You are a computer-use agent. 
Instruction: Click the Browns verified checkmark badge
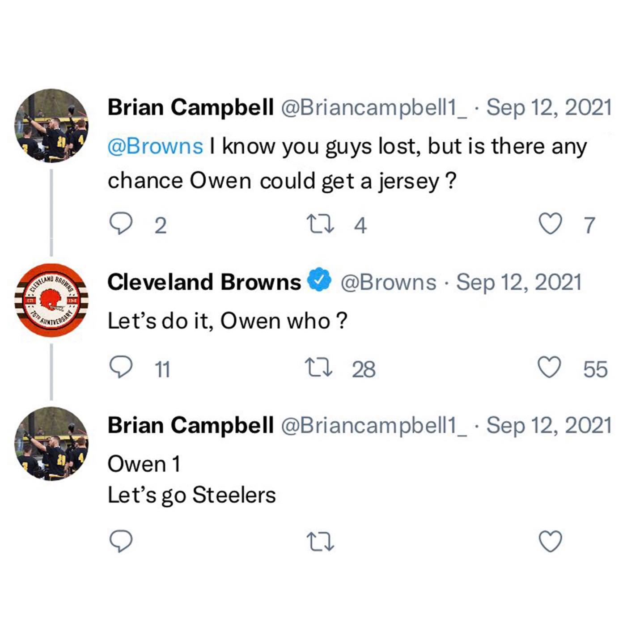(x=319, y=280)
